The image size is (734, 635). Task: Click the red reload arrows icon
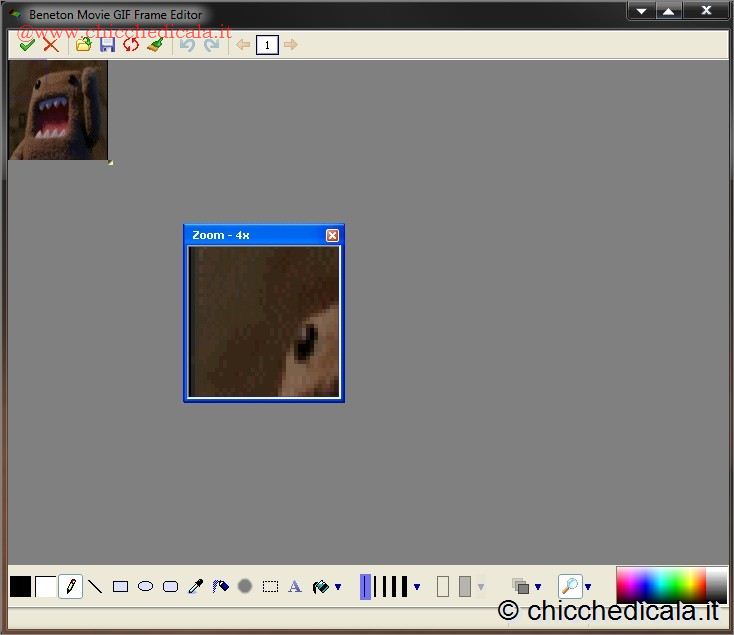pos(131,45)
